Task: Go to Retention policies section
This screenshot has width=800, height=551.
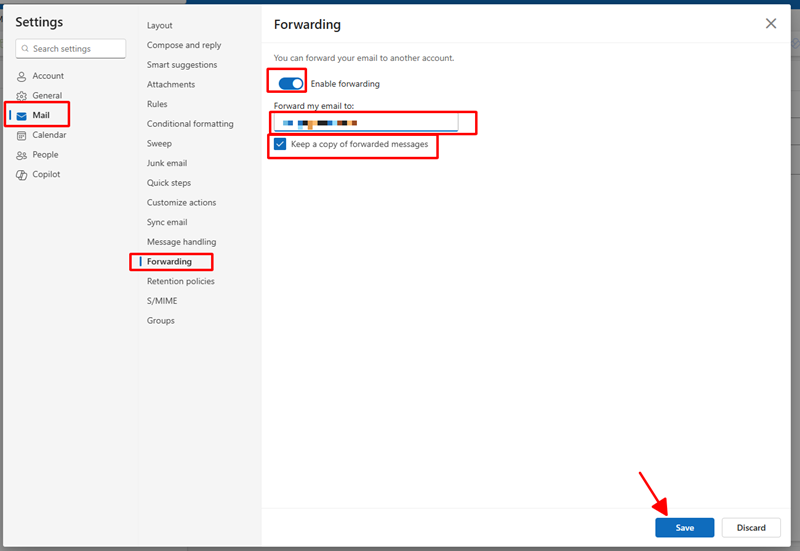Action: pyautogui.click(x=180, y=281)
